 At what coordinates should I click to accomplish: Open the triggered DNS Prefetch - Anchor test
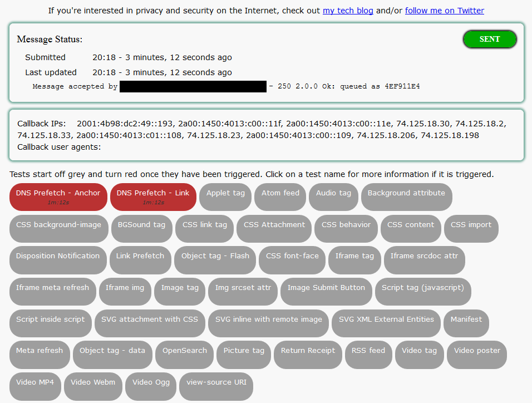click(58, 196)
